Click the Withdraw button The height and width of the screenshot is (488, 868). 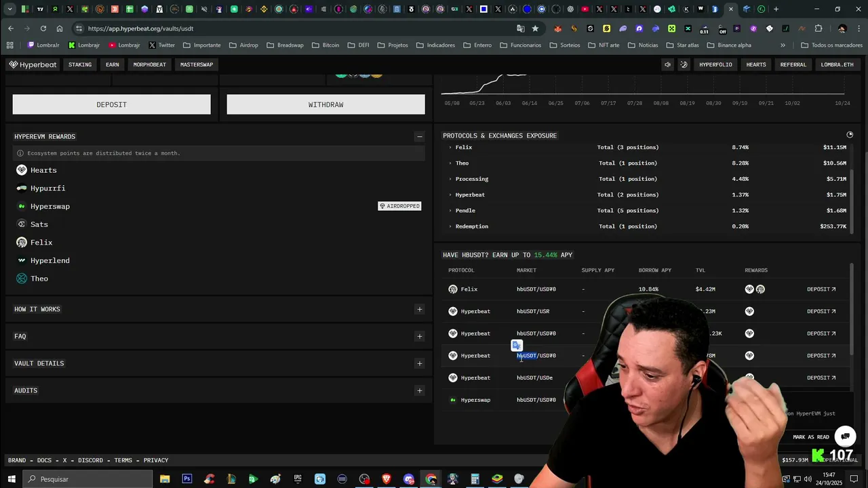(326, 104)
